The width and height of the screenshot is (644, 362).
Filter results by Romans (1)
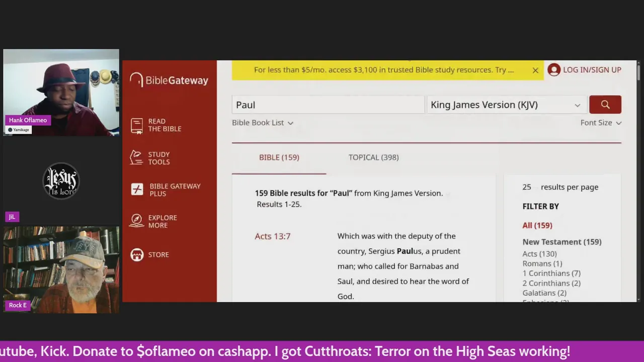point(542,263)
